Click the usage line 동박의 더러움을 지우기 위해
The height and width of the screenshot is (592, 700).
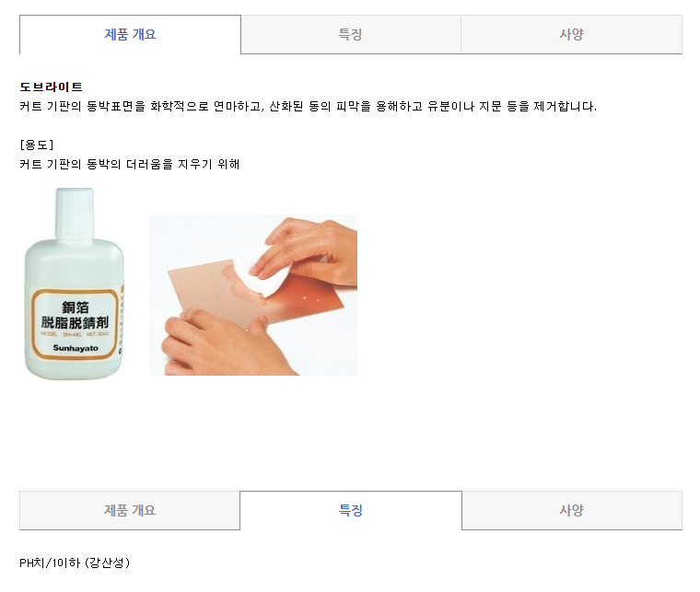point(130,164)
